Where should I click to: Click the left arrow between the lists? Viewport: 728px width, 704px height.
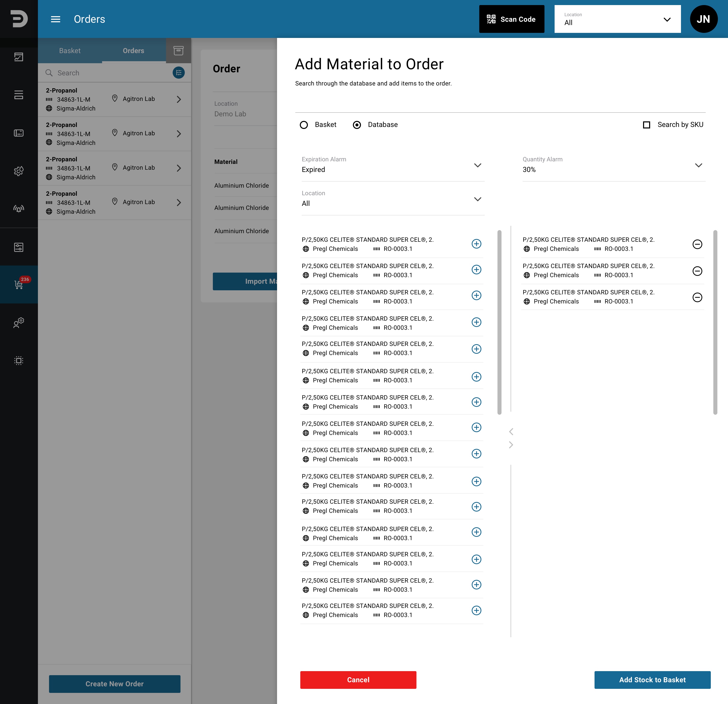[x=511, y=431]
